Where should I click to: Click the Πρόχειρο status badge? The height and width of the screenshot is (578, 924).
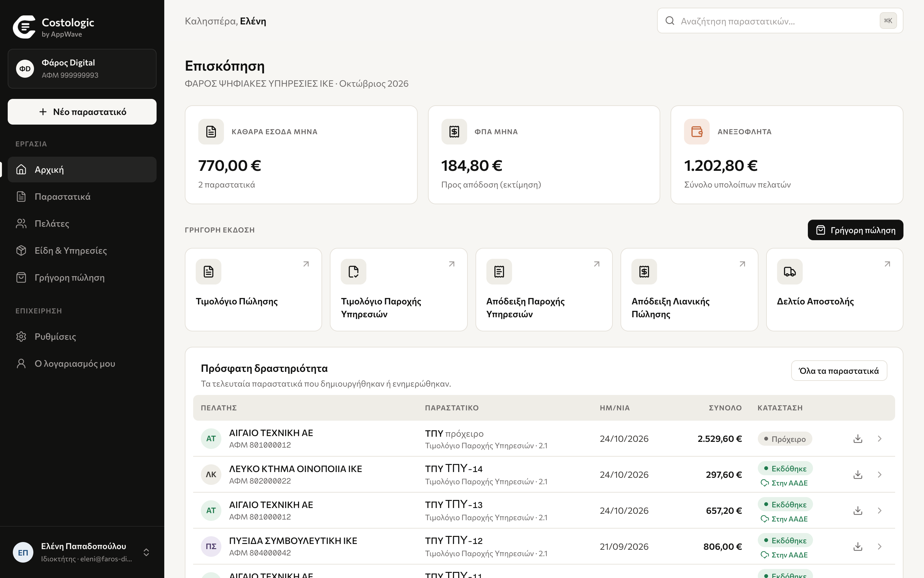[x=785, y=439]
